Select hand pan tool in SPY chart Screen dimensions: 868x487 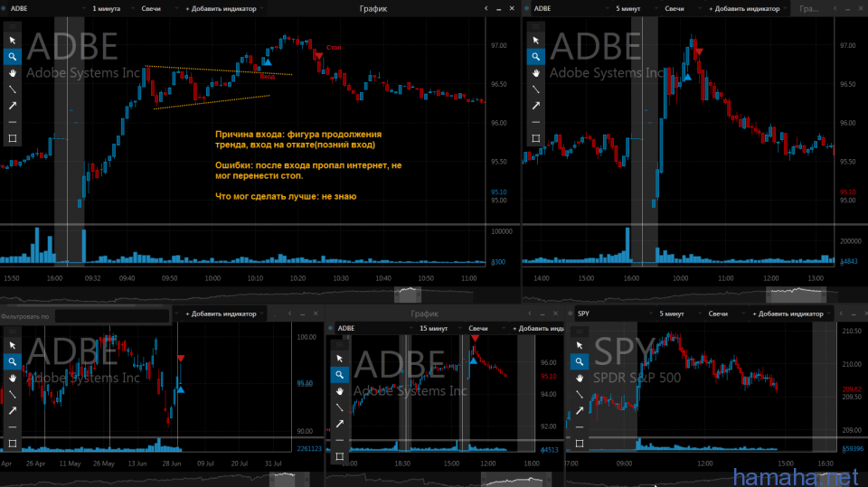579,378
